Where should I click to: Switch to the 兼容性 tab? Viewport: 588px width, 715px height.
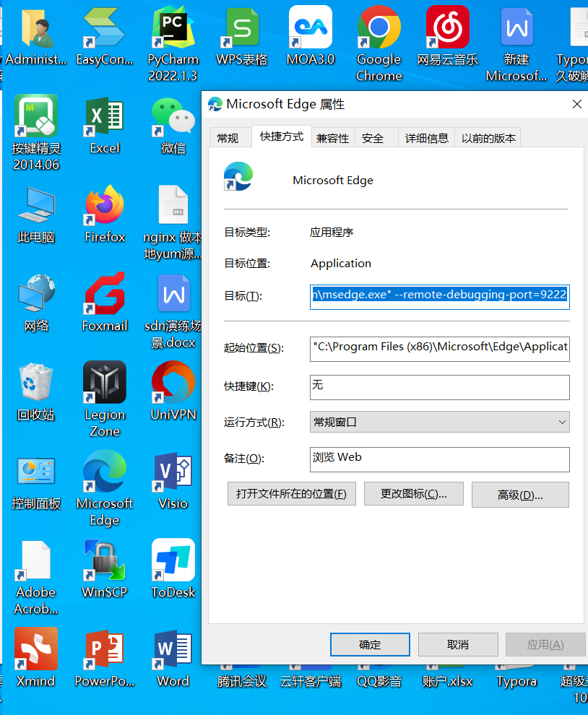(x=332, y=138)
